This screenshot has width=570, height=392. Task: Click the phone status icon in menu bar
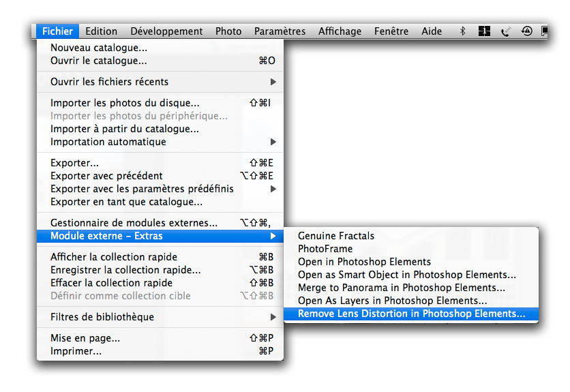click(505, 31)
